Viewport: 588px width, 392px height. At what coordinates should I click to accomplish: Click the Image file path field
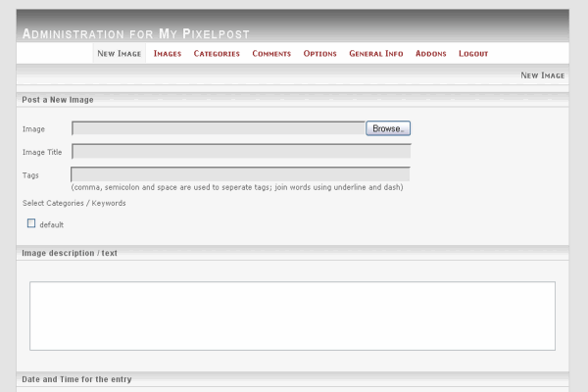219,128
